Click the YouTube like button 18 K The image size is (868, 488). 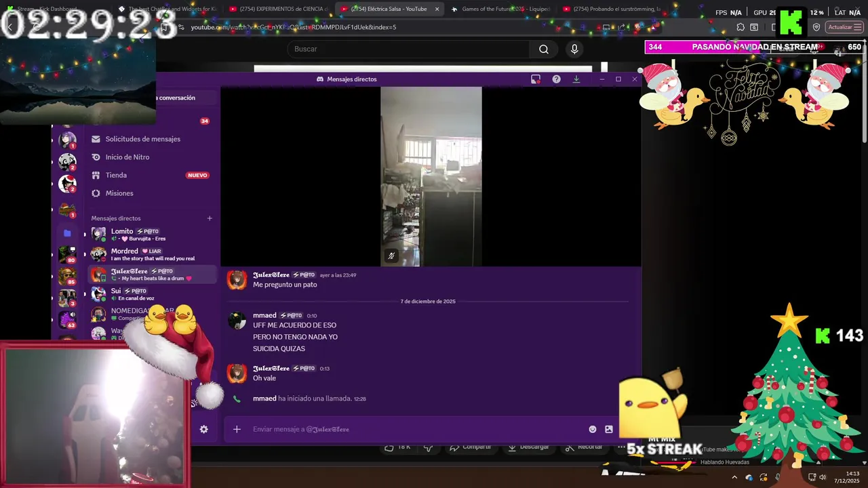point(397,447)
